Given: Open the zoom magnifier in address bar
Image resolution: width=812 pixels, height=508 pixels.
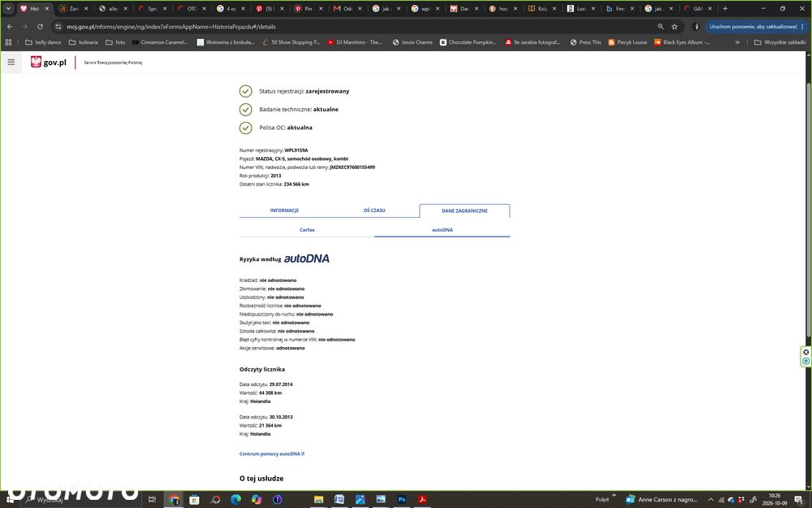Looking at the screenshot, I should (660, 27).
